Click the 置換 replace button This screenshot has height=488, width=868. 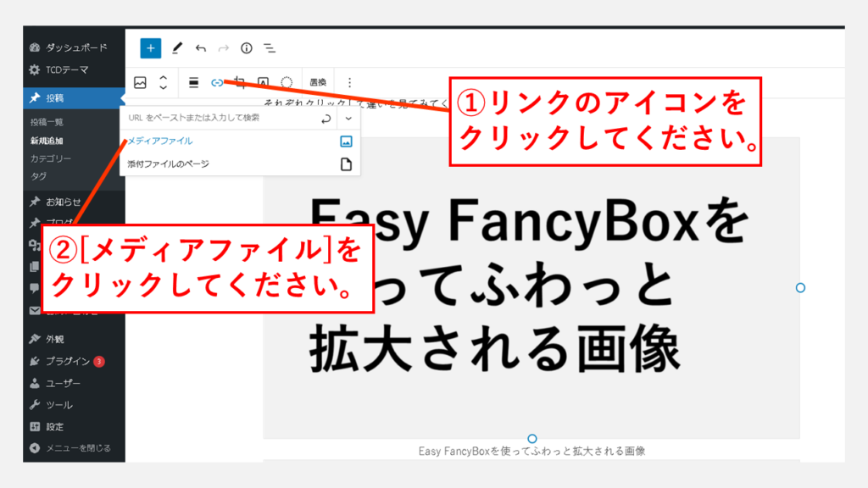click(x=318, y=82)
